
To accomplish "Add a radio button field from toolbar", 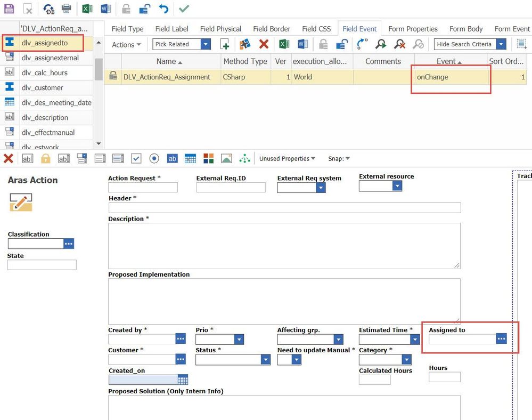I will point(154,158).
